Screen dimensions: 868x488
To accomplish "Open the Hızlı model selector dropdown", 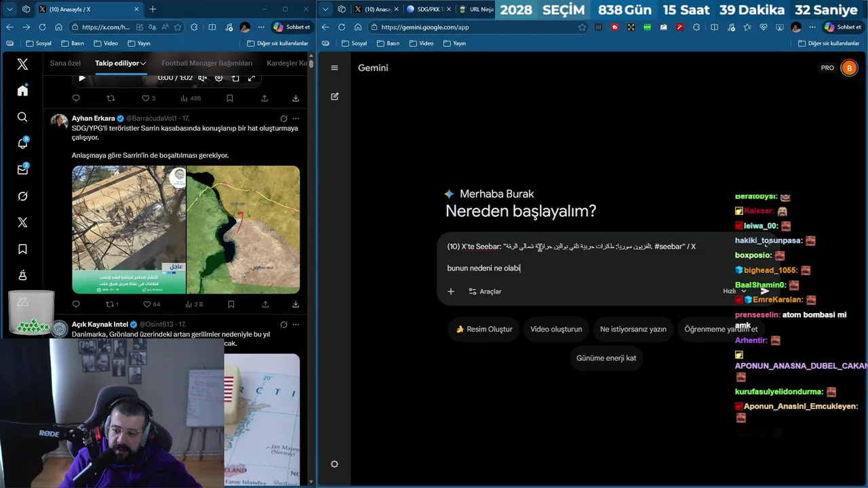I will point(735,291).
